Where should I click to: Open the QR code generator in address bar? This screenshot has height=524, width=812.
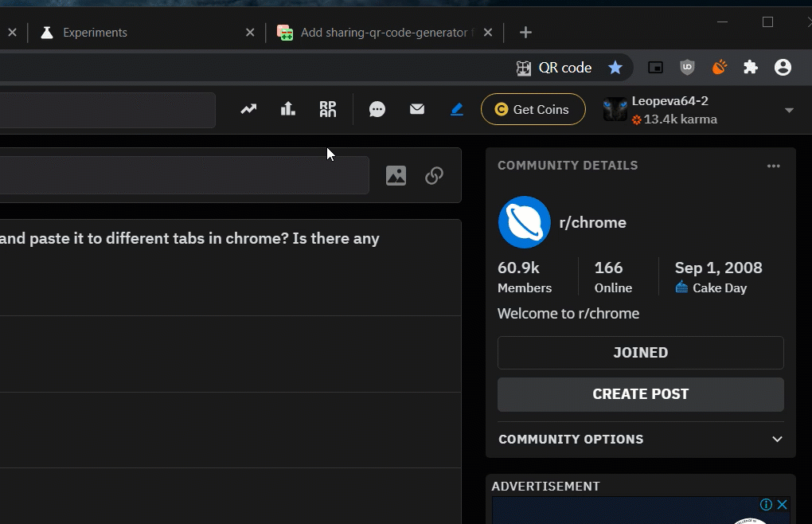[x=553, y=68]
